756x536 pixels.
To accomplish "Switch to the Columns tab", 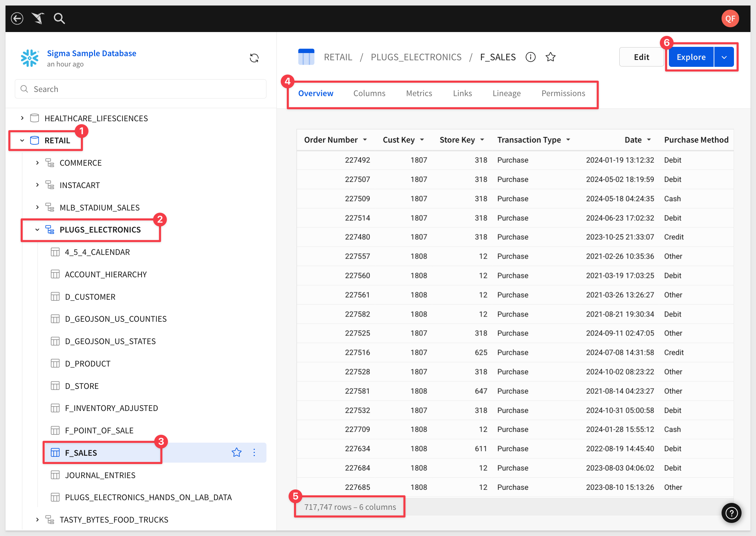I will pos(369,93).
